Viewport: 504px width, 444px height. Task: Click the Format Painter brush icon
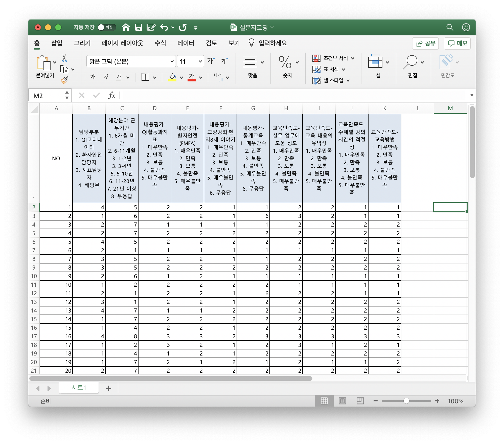pos(64,80)
